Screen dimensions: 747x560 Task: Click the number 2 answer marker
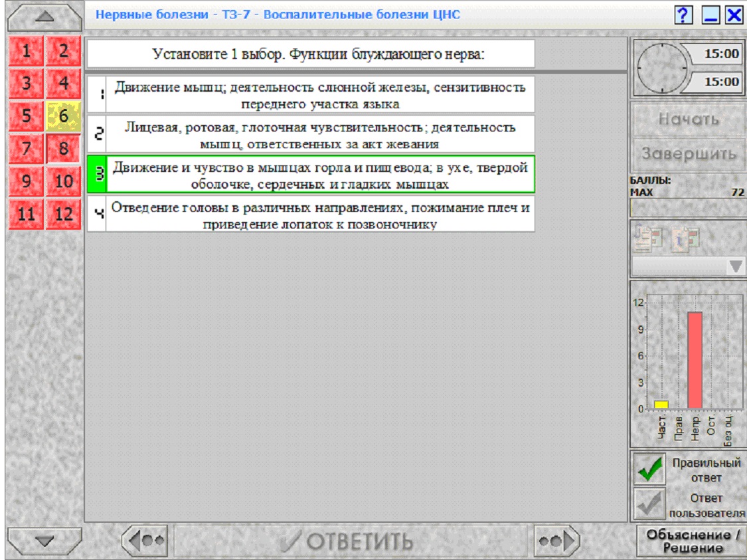[98, 135]
